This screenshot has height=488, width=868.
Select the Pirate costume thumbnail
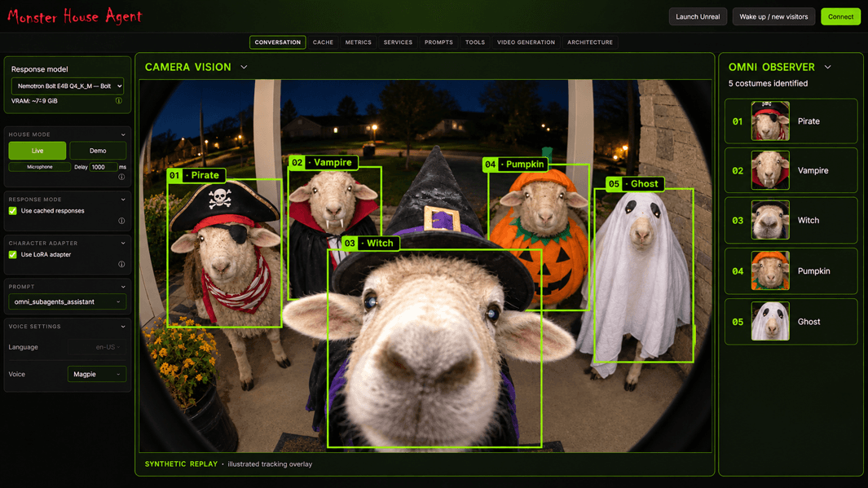[x=770, y=121]
